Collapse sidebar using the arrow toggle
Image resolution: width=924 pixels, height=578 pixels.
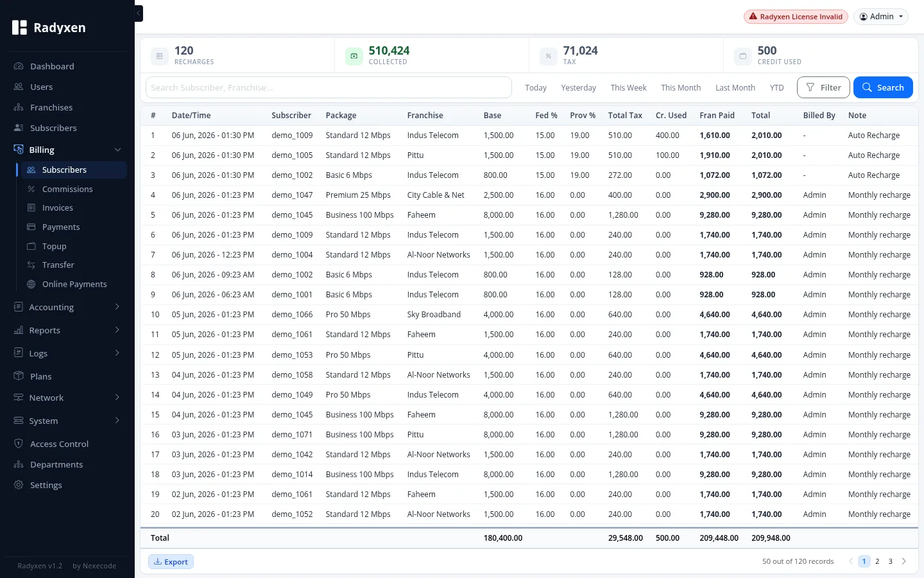[139, 13]
